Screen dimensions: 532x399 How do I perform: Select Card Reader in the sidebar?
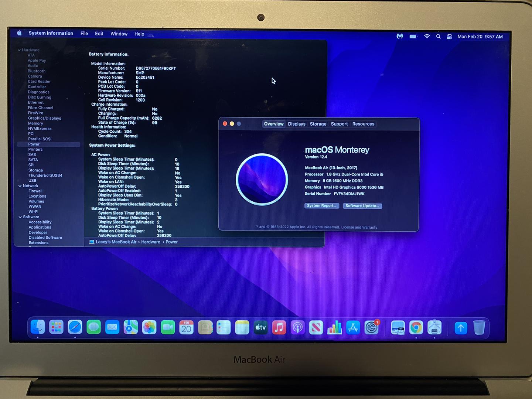39,82
